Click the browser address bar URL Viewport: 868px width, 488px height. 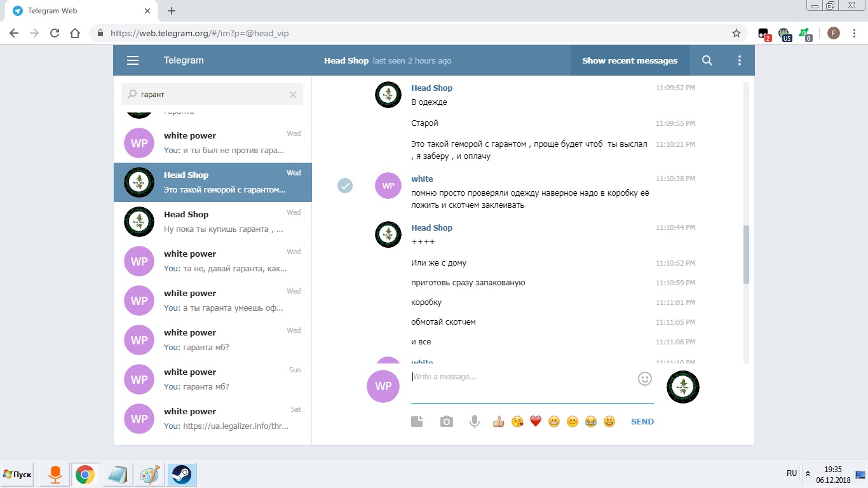[200, 33]
